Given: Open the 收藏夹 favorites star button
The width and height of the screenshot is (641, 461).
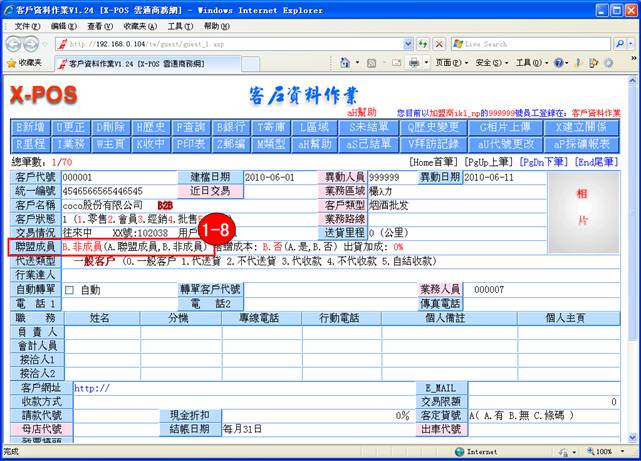Looking at the screenshot, I should pyautogui.click(x=24, y=63).
